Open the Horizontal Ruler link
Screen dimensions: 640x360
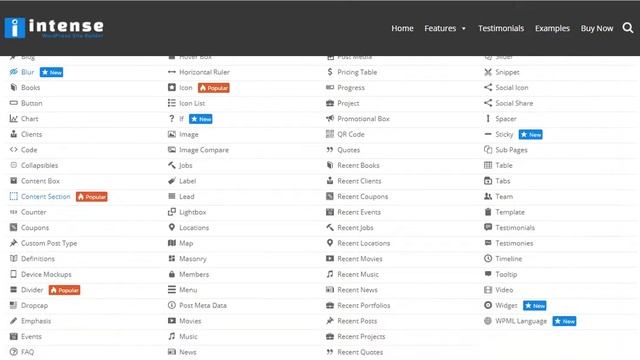[x=204, y=72]
